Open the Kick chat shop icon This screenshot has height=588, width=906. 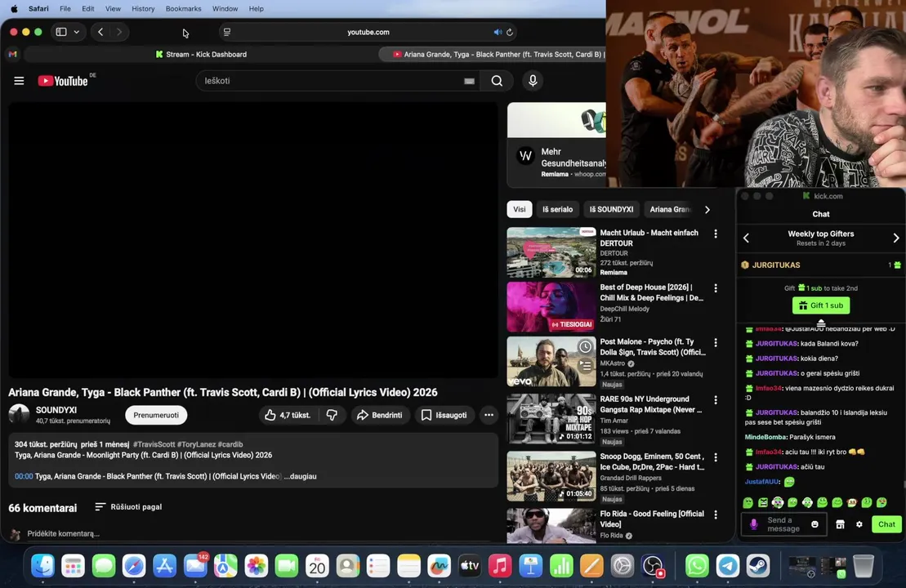click(840, 524)
